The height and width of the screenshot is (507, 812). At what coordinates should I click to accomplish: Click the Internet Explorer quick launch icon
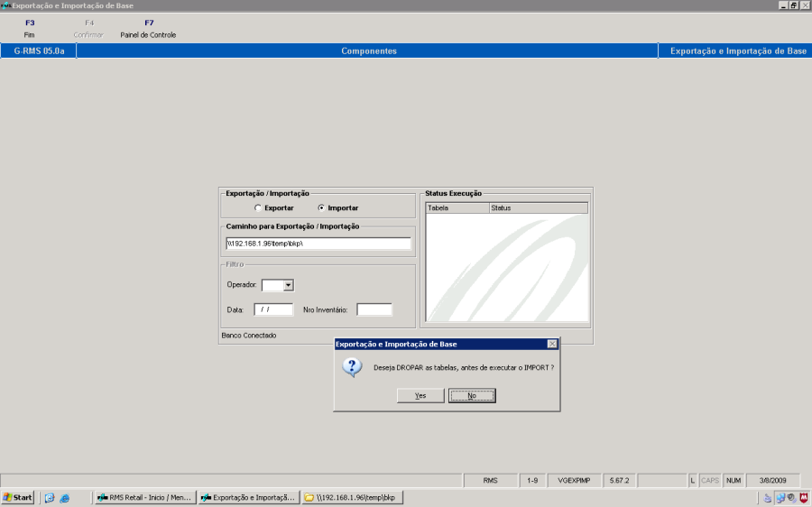pos(65,498)
